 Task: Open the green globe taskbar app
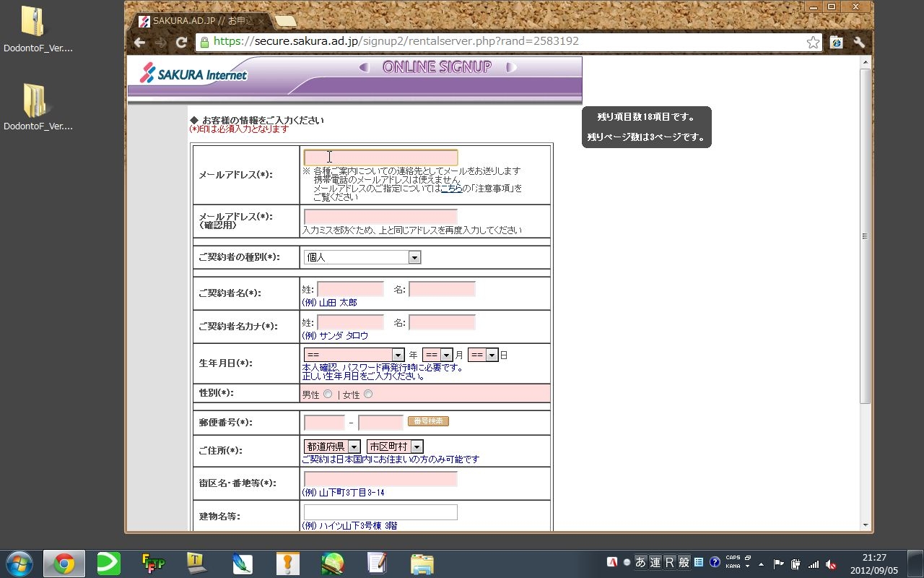click(332, 564)
